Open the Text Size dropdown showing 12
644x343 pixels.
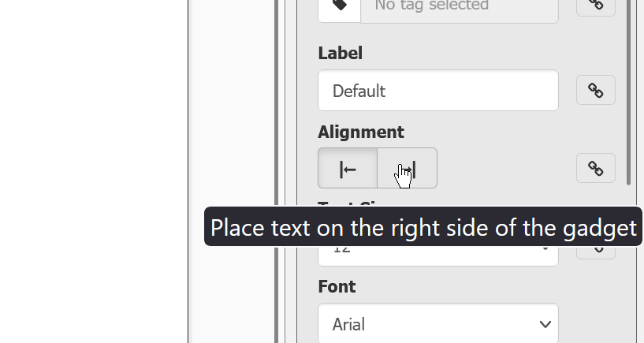tap(437, 255)
